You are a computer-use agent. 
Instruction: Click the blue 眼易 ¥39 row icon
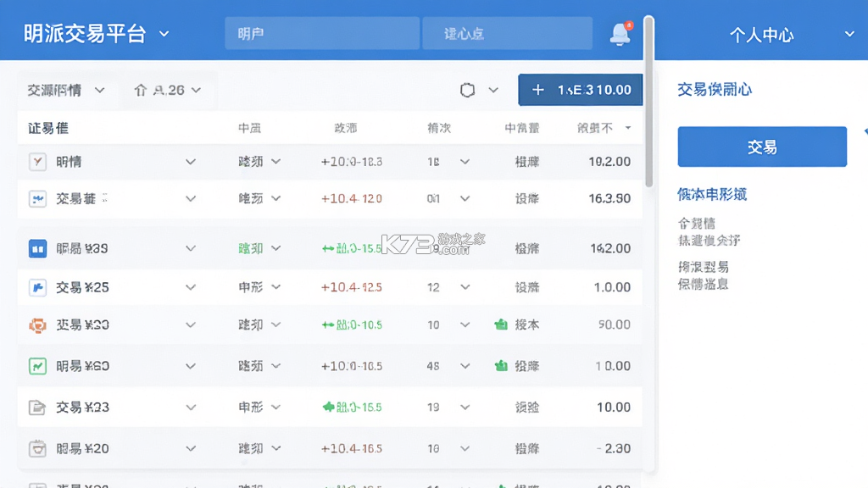click(37, 248)
